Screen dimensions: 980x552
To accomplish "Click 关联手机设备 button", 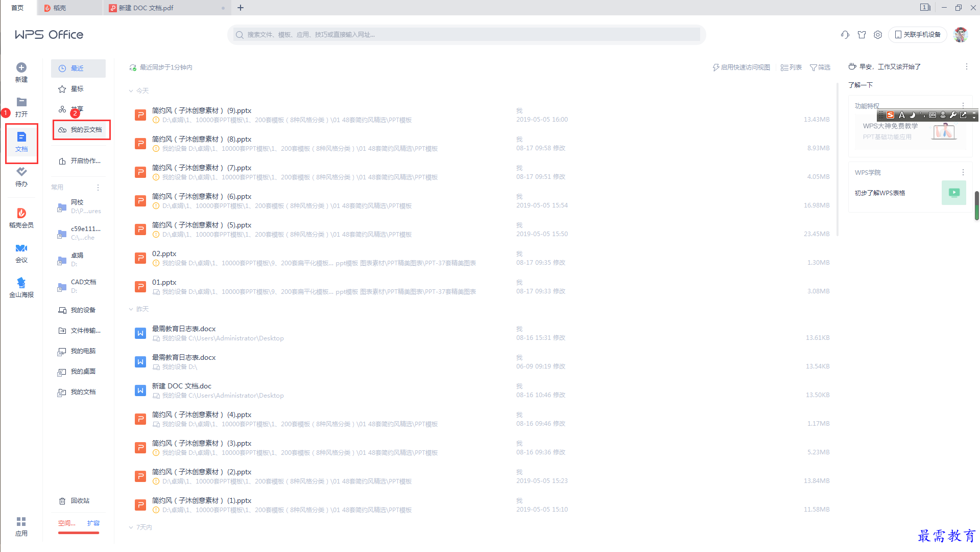I will (918, 35).
